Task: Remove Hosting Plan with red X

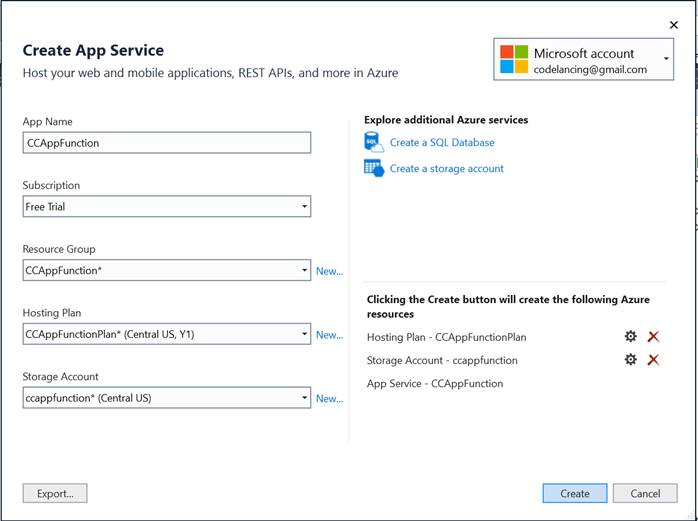Action: pos(653,337)
